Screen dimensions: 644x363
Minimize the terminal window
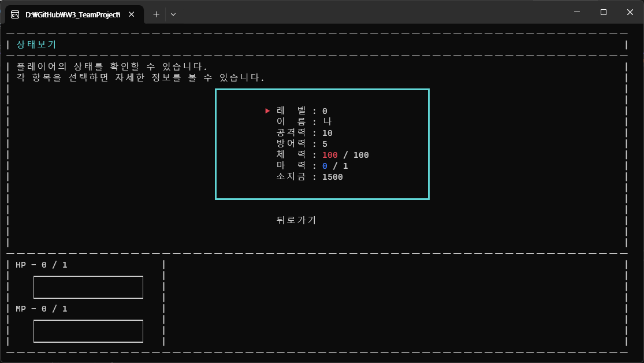tap(577, 12)
